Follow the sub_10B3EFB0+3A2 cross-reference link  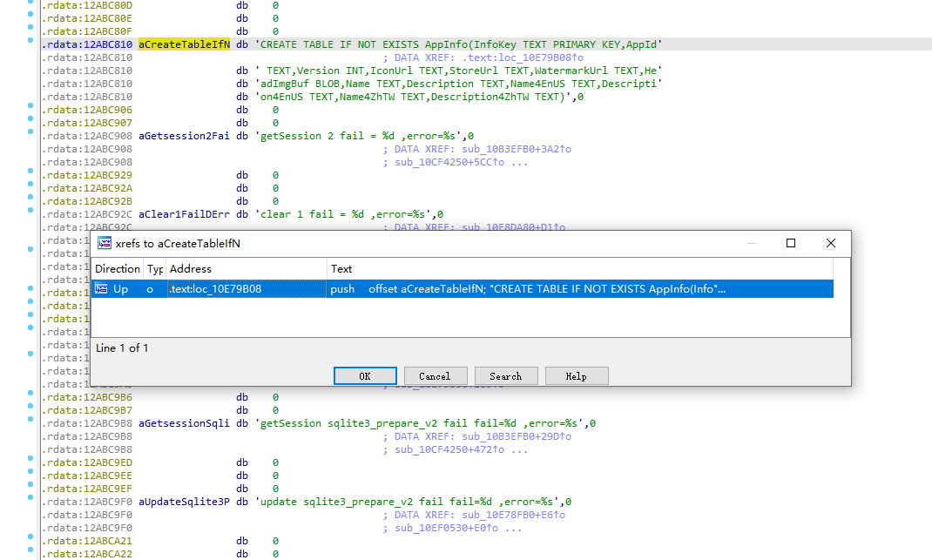[513, 149]
